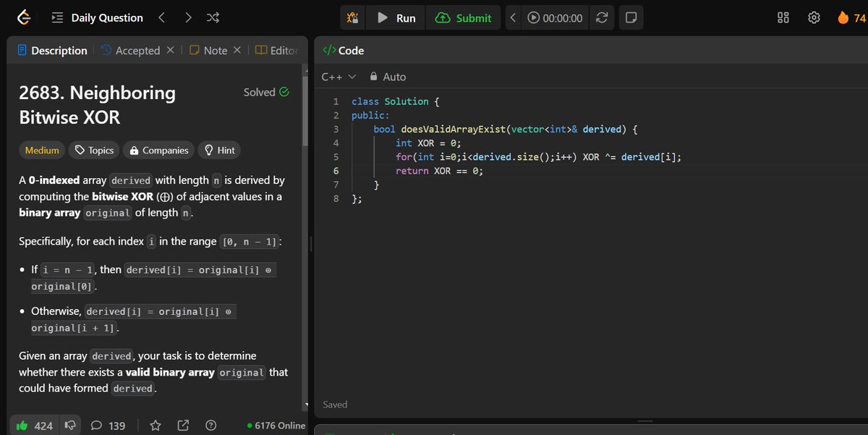Open sticky notes via the note icon
The width and height of the screenshot is (868, 435).
(631, 17)
